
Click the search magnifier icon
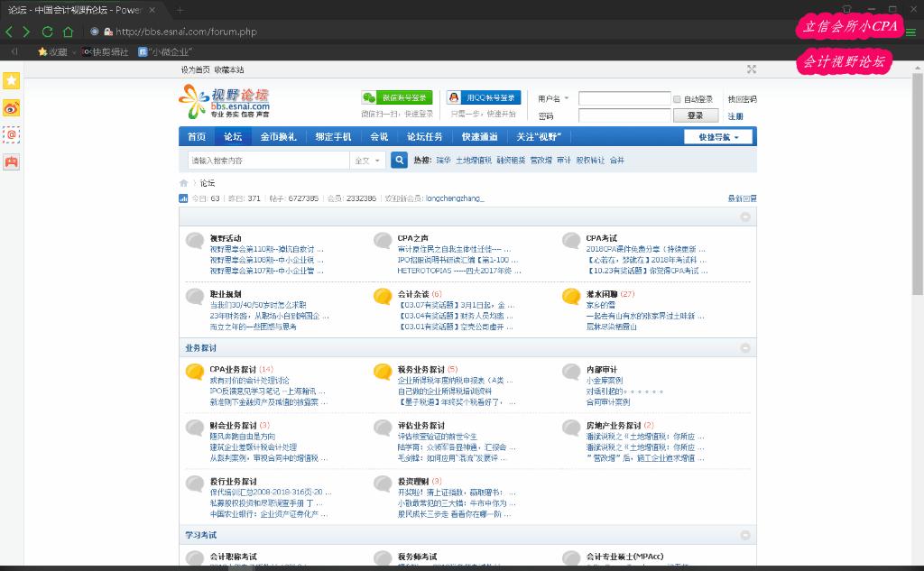[400, 159]
